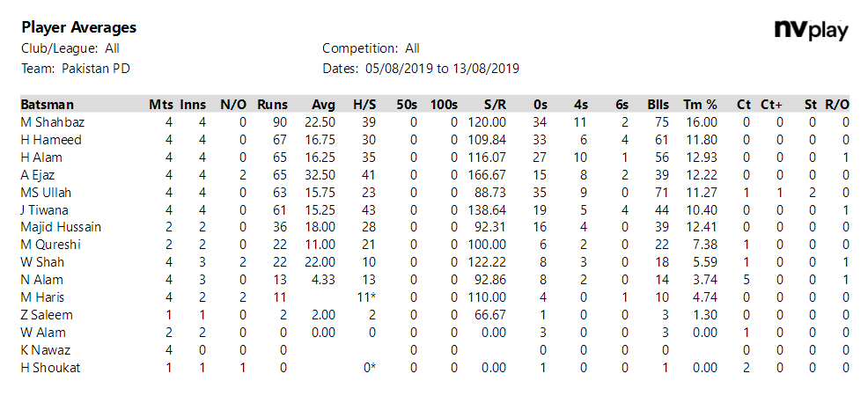
Task: Click Majid Hussain name
Action: pyautogui.click(x=61, y=227)
